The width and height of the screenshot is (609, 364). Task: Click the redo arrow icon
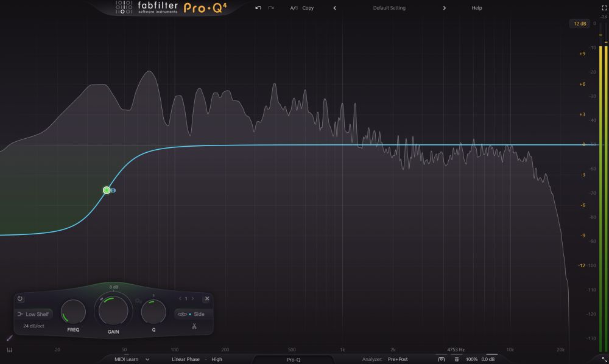pyautogui.click(x=271, y=8)
